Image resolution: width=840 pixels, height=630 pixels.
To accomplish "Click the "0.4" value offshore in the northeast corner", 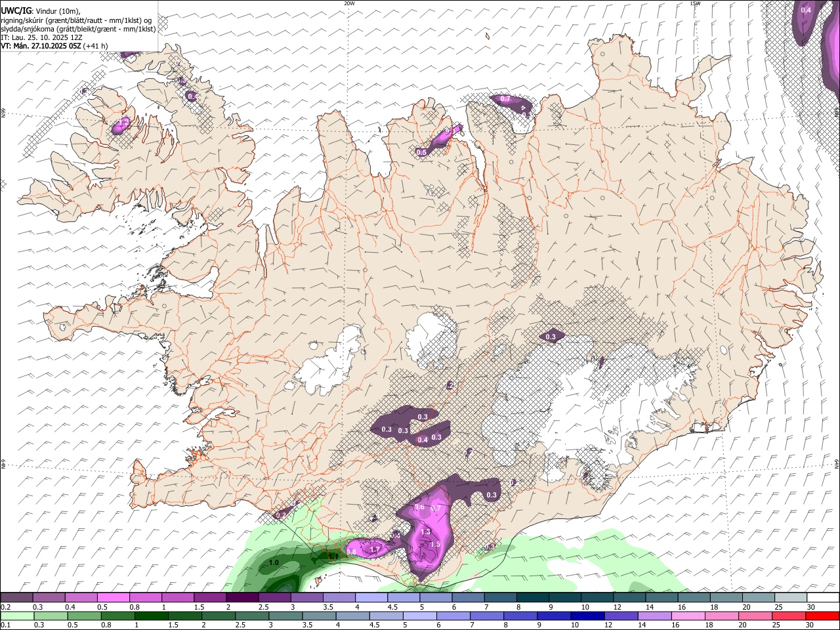I will click(x=807, y=10).
